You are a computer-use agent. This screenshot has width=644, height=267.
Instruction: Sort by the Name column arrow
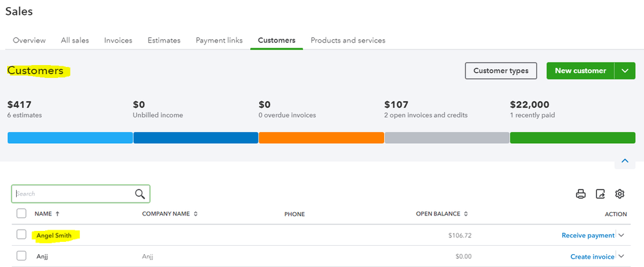click(57, 213)
